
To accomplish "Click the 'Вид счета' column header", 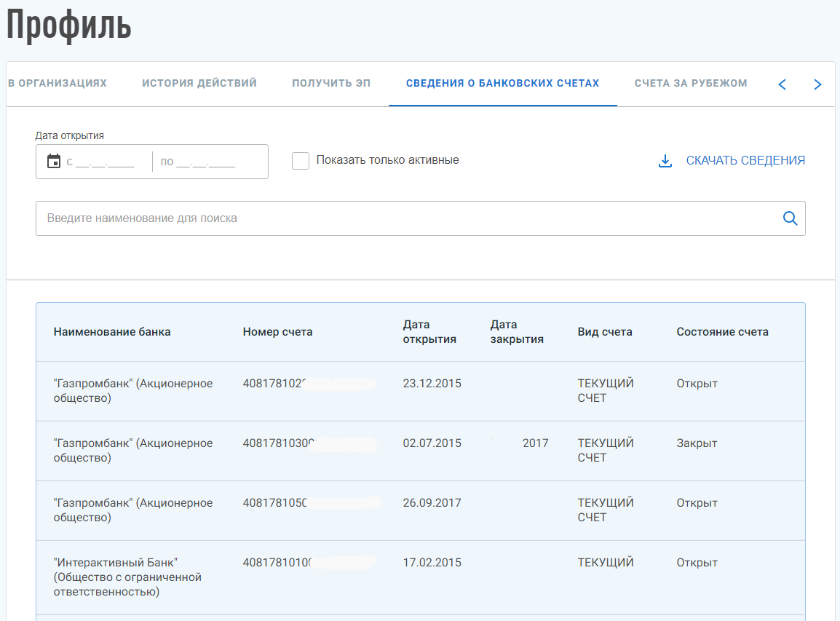I will [x=605, y=332].
